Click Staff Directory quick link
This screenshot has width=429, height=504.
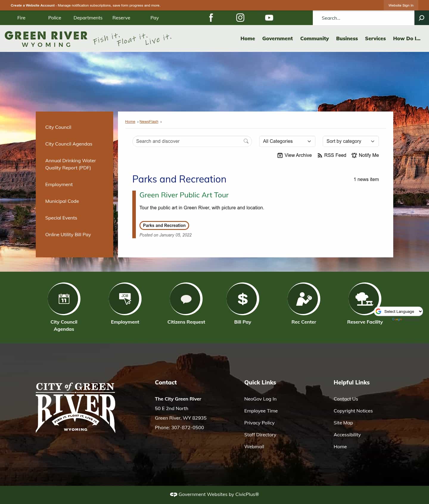point(260,435)
